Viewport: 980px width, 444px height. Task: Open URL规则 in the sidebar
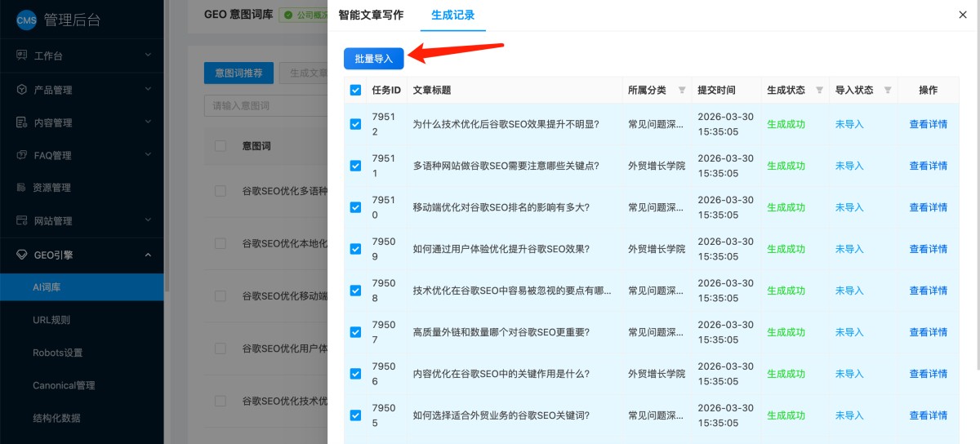point(51,320)
